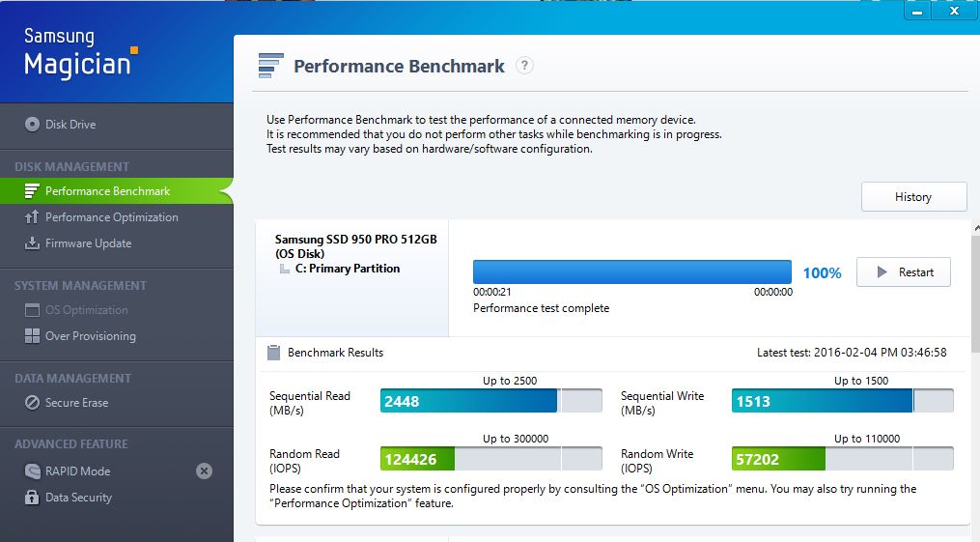Click the Up to 2500 label
The width and height of the screenshot is (980, 542).
coord(510,381)
